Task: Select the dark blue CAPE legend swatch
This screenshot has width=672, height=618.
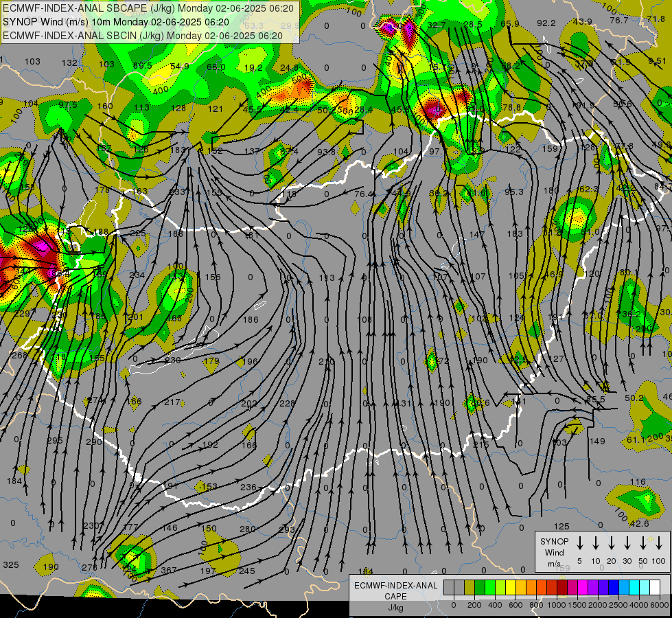Action: click(613, 587)
